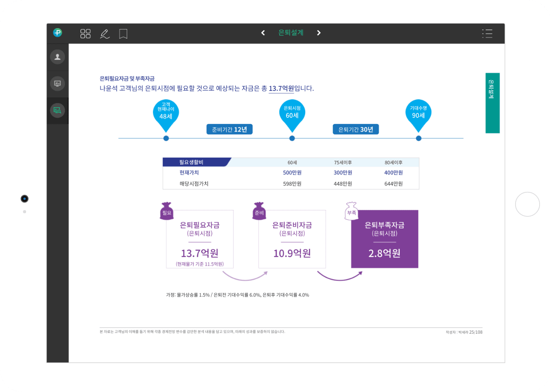Go to the previous section arrow
The image size is (551, 392).
pos(263,33)
